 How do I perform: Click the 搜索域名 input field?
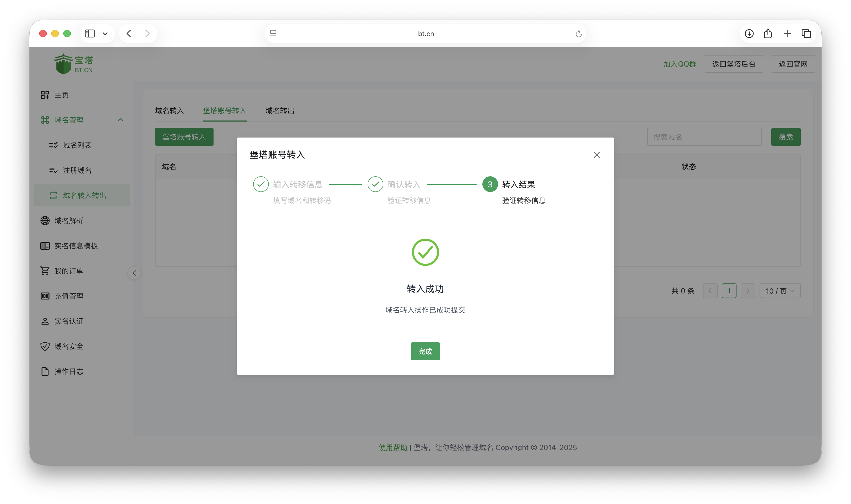(x=704, y=137)
